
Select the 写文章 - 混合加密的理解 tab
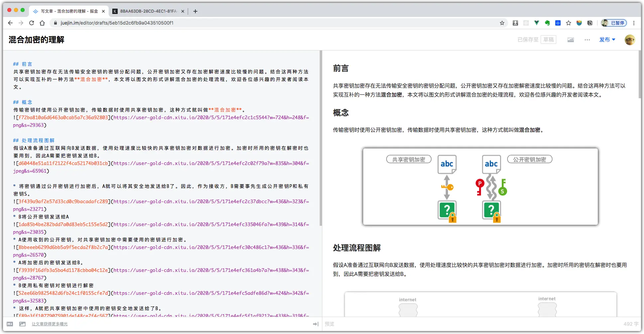click(69, 11)
